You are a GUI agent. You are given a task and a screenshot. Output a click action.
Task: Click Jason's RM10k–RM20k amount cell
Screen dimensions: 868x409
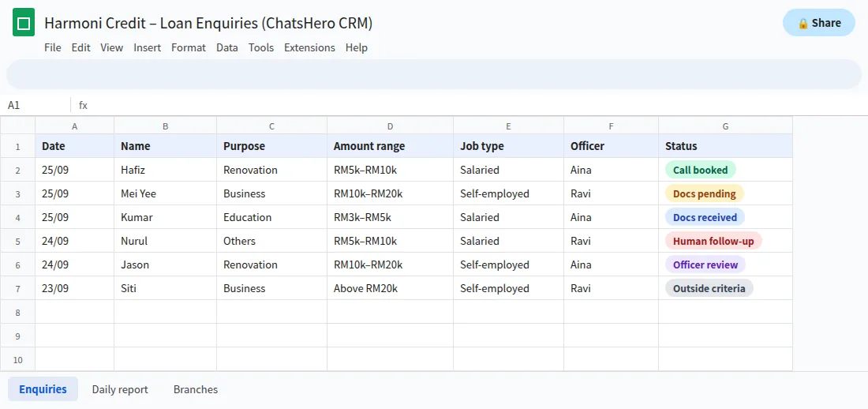click(x=391, y=265)
